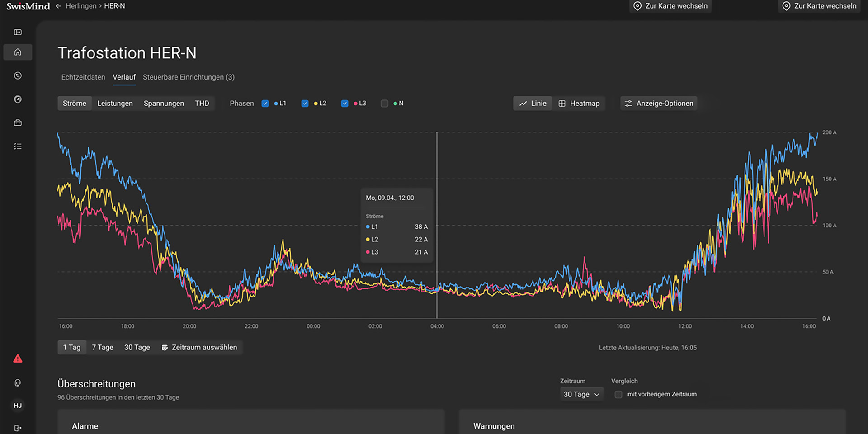Uncheck the L1 phase checkbox
868x434 pixels.
pyautogui.click(x=265, y=104)
